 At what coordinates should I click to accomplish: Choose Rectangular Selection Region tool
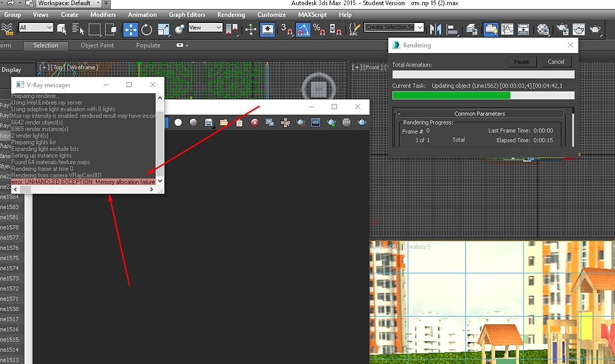click(94, 29)
